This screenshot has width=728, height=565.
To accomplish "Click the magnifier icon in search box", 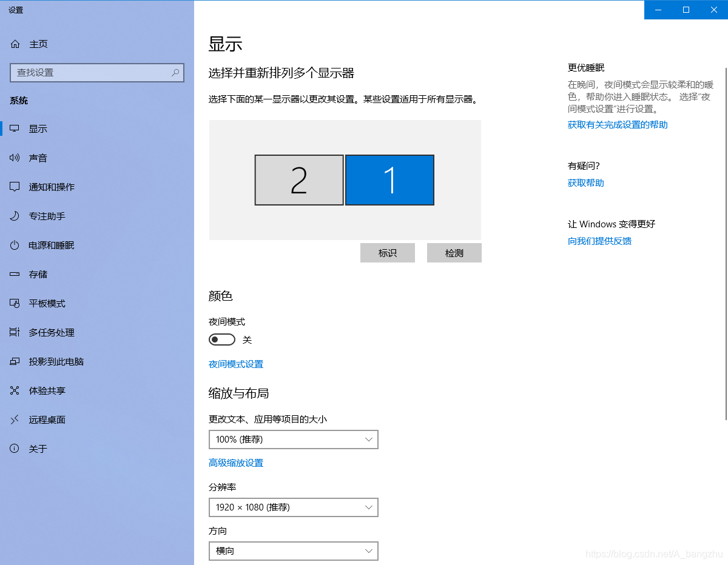I will point(175,72).
